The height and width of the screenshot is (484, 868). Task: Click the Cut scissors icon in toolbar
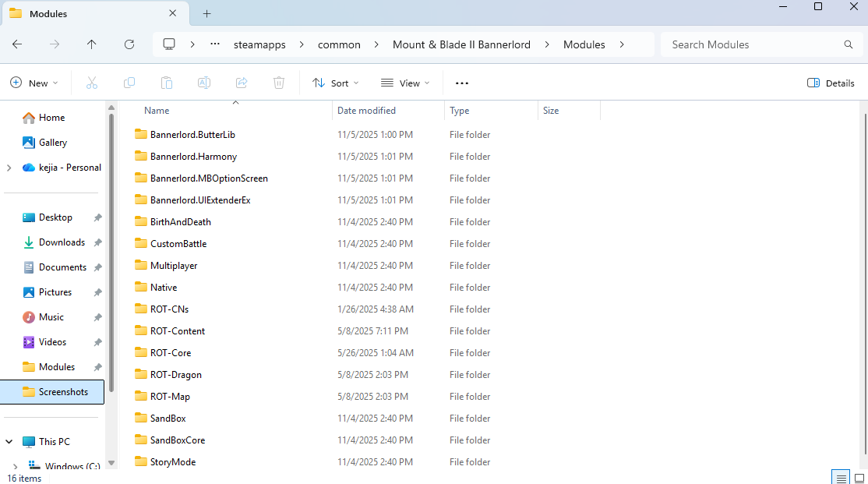coord(91,83)
